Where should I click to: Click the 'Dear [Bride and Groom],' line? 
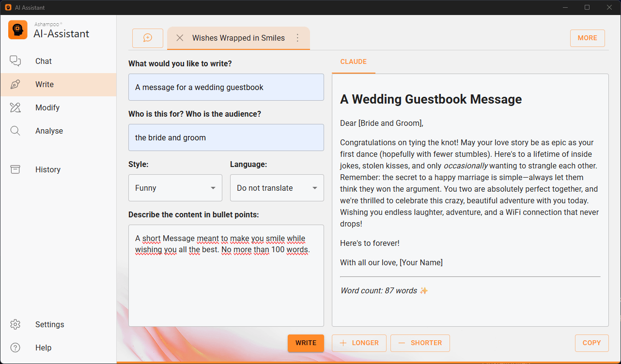pos(382,123)
